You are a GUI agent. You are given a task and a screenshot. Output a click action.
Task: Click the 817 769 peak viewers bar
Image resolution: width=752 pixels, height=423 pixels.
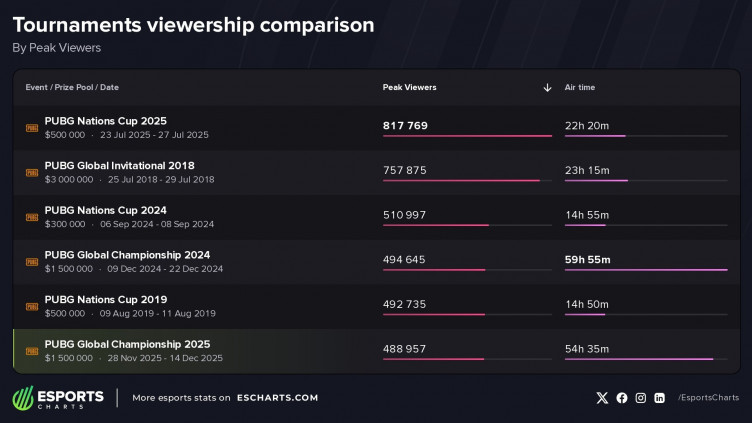tap(467, 135)
